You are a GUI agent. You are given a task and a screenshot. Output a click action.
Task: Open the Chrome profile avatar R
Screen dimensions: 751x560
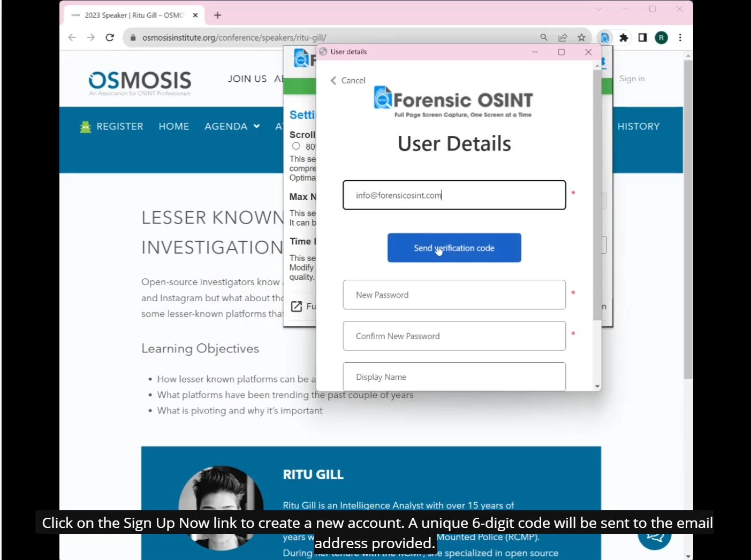[662, 37]
